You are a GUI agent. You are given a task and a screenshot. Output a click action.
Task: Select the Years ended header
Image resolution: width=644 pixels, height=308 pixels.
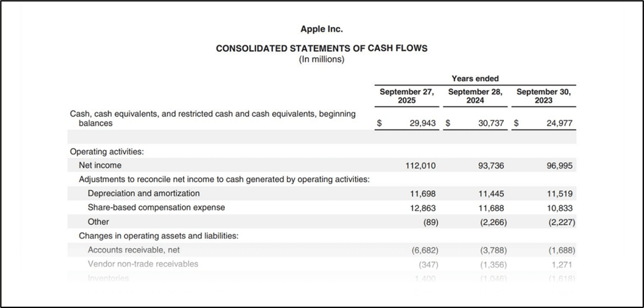click(475, 79)
